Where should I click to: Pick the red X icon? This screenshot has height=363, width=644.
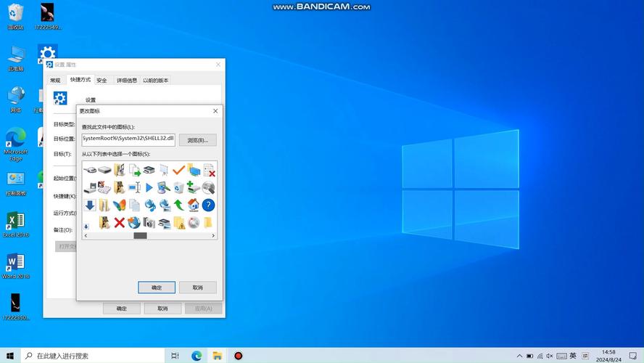(x=120, y=222)
